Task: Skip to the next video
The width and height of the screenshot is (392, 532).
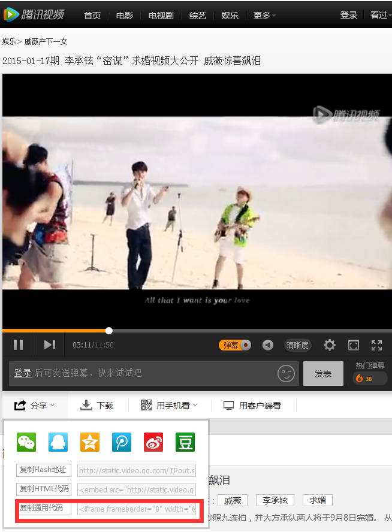Action: pos(49,344)
